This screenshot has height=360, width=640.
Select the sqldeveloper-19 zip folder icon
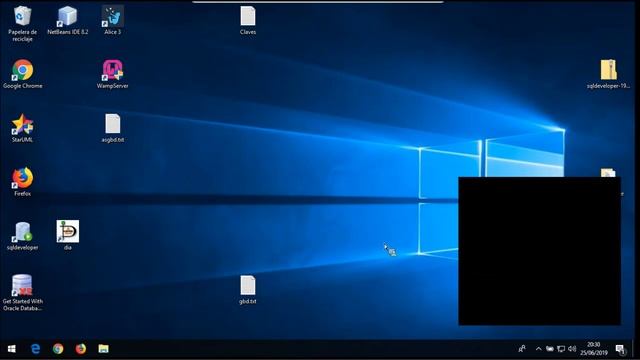[608, 74]
